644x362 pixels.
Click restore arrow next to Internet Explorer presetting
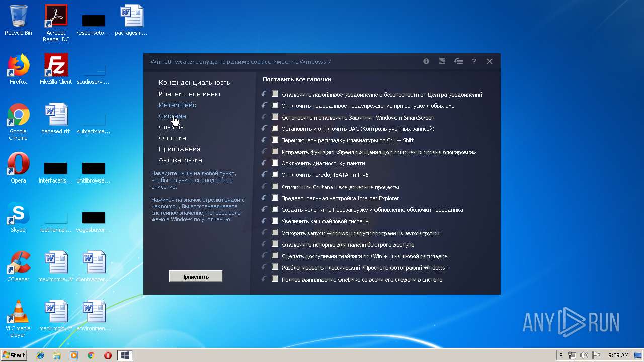click(264, 198)
